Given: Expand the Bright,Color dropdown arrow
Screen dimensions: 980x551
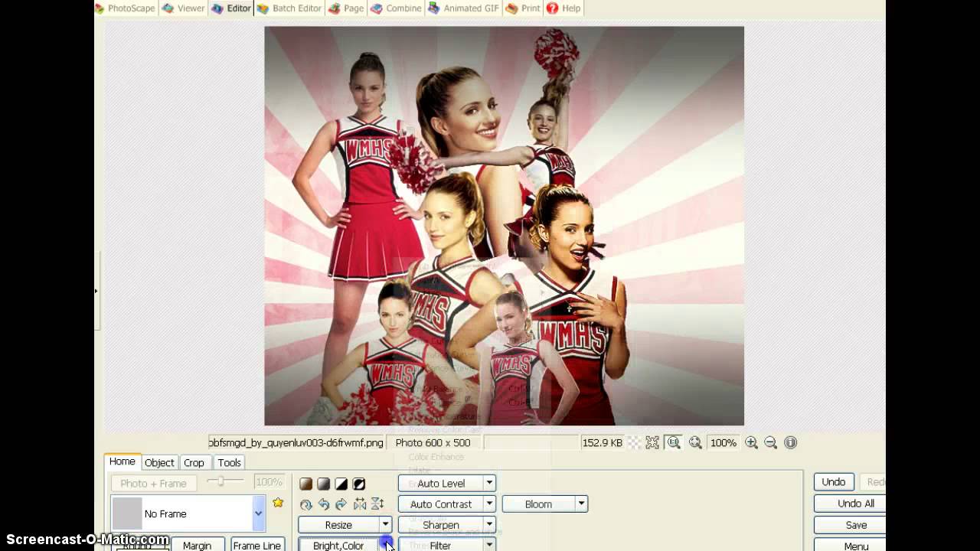Looking at the screenshot, I should [386, 546].
